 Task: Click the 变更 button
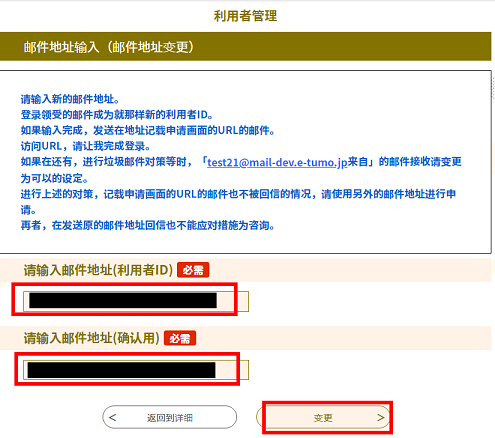pos(323,417)
